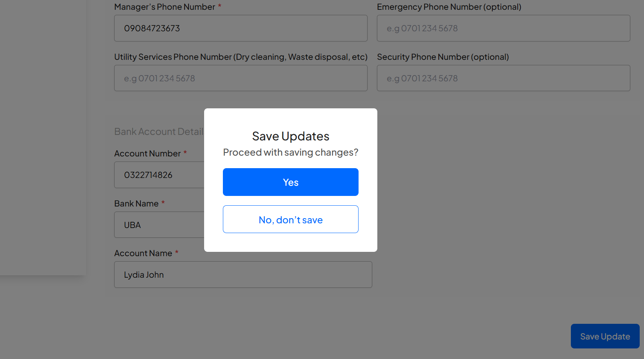Click the "Proceed with saving changes?" message
The width and height of the screenshot is (644, 359).
[x=291, y=153]
